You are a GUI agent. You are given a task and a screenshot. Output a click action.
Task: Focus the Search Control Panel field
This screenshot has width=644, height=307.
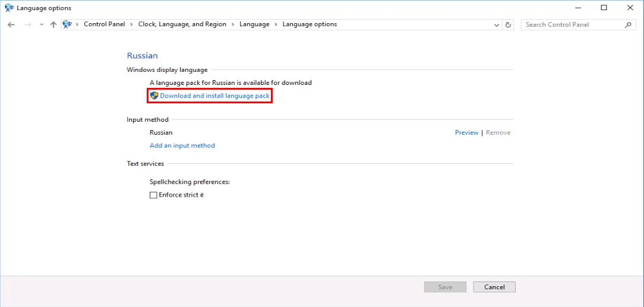click(573, 25)
